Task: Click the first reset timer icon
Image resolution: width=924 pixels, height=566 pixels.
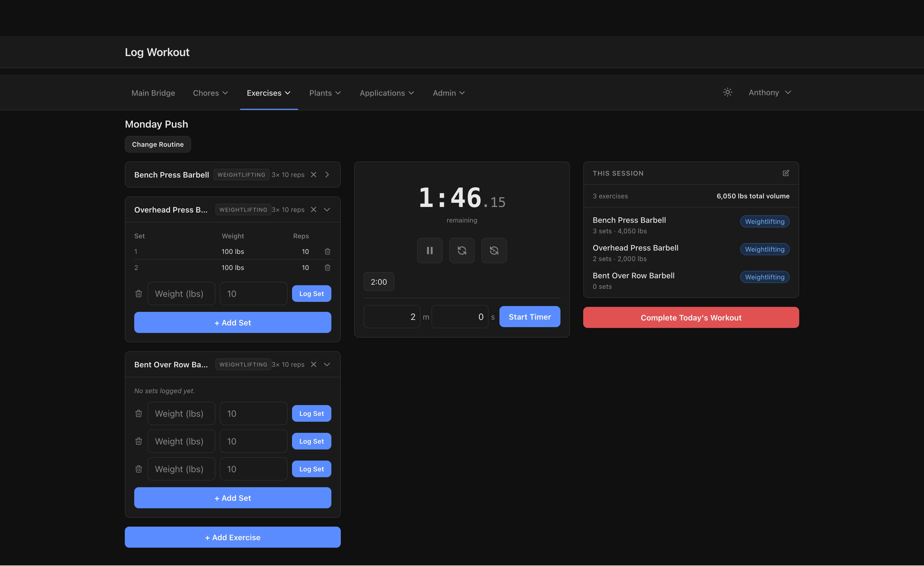Action: click(x=462, y=251)
